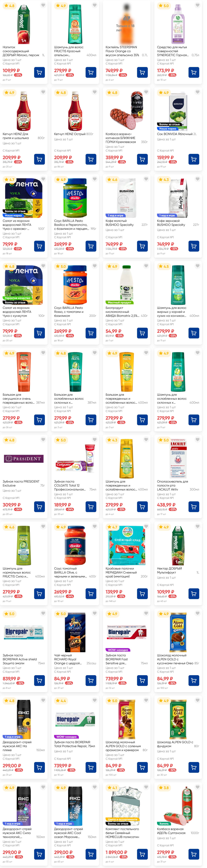Add COLGATE Total 12 toothpaste to cart
This screenshot has width=207, height=868.
[91, 507]
